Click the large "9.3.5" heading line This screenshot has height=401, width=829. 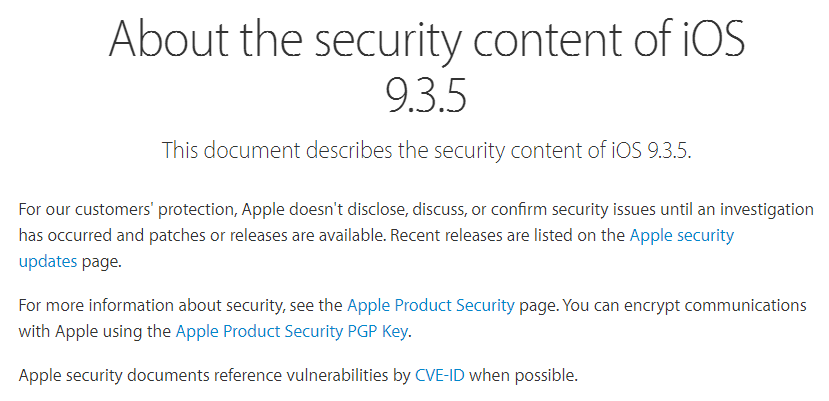click(x=426, y=95)
